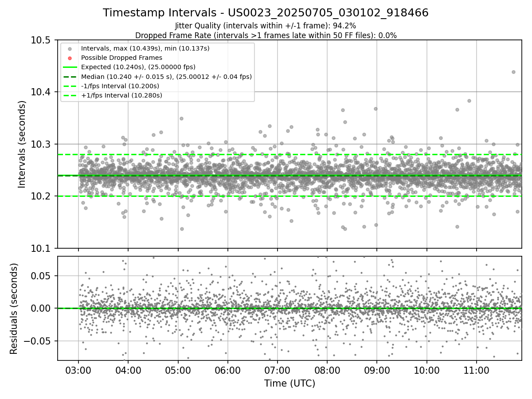
Task: Click the Time (UTC) x-axis label
Action: tap(289, 383)
